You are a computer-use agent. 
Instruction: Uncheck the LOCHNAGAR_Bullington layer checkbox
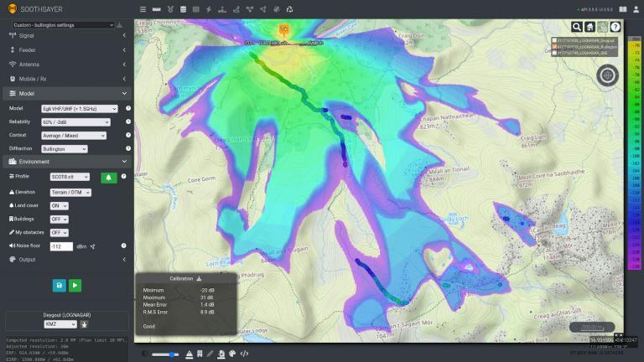tap(554, 47)
